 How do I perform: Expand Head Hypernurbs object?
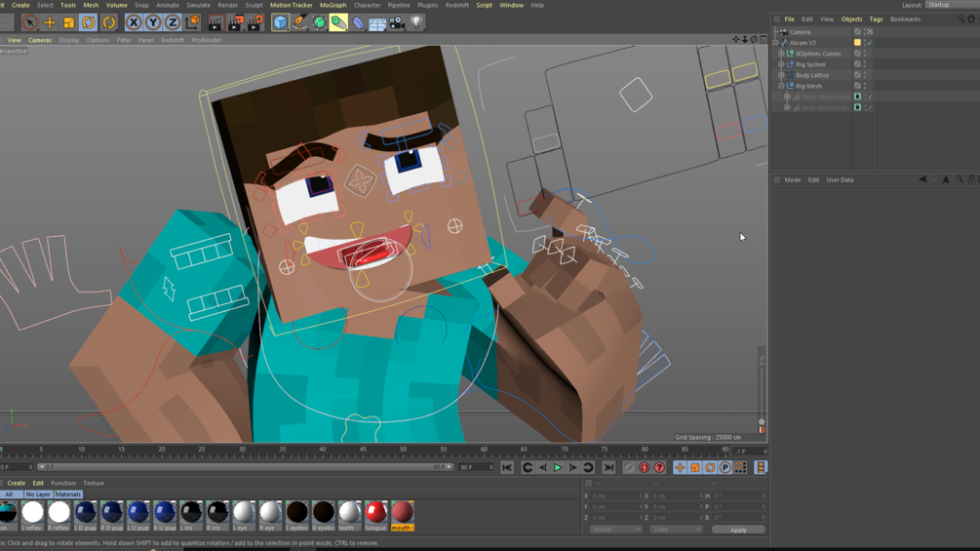pyautogui.click(x=788, y=97)
